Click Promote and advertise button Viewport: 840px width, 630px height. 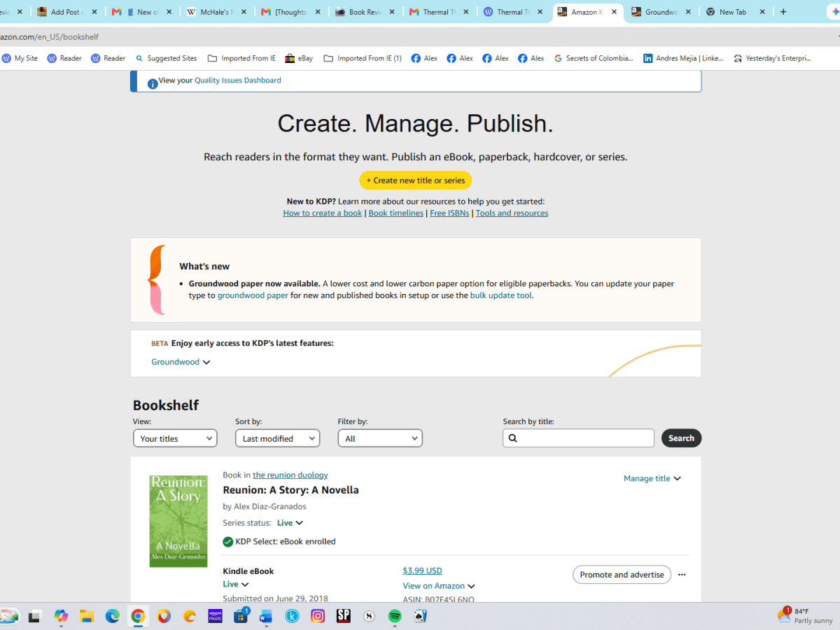[x=622, y=575]
